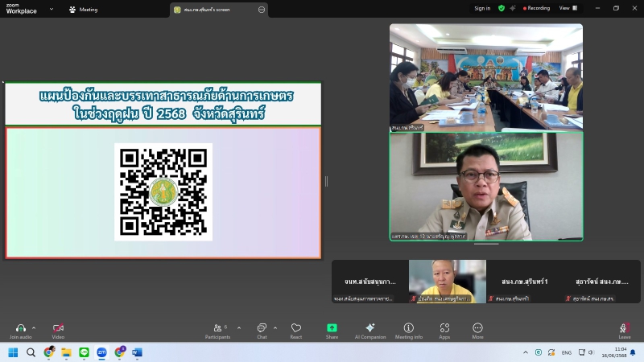The image size is (644, 362).
Task: Click the handle below speaker video
Action: pyautogui.click(x=486, y=244)
